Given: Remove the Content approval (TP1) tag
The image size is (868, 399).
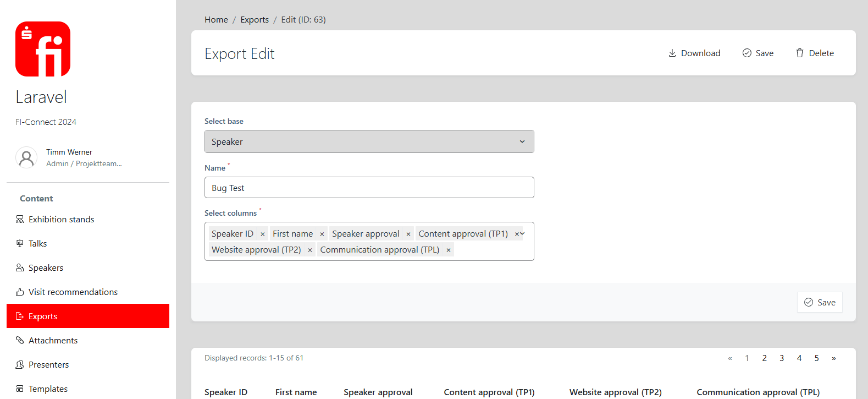Looking at the screenshot, I should [x=516, y=234].
